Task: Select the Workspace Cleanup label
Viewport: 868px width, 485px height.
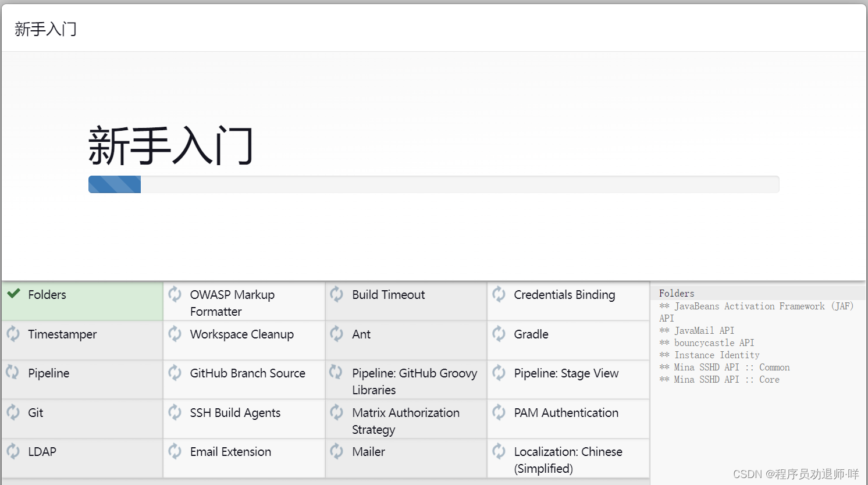Action: (242, 334)
